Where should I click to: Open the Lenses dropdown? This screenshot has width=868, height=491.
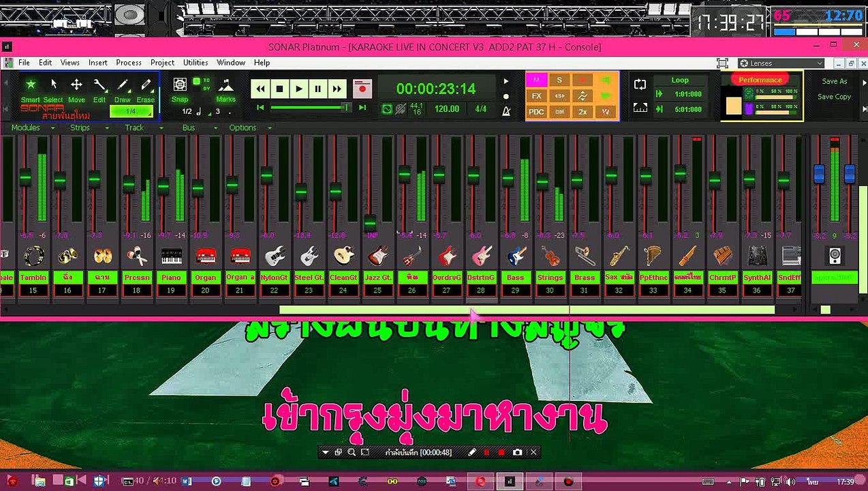click(x=781, y=63)
